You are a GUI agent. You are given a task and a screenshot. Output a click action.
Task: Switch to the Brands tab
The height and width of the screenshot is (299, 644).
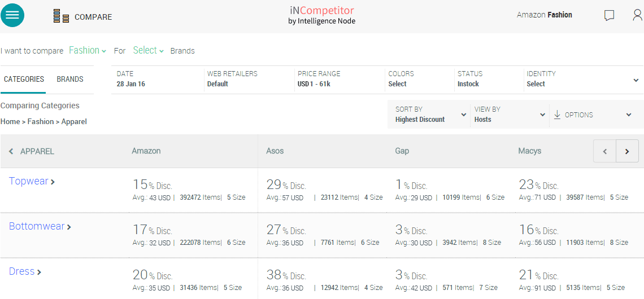[70, 79]
